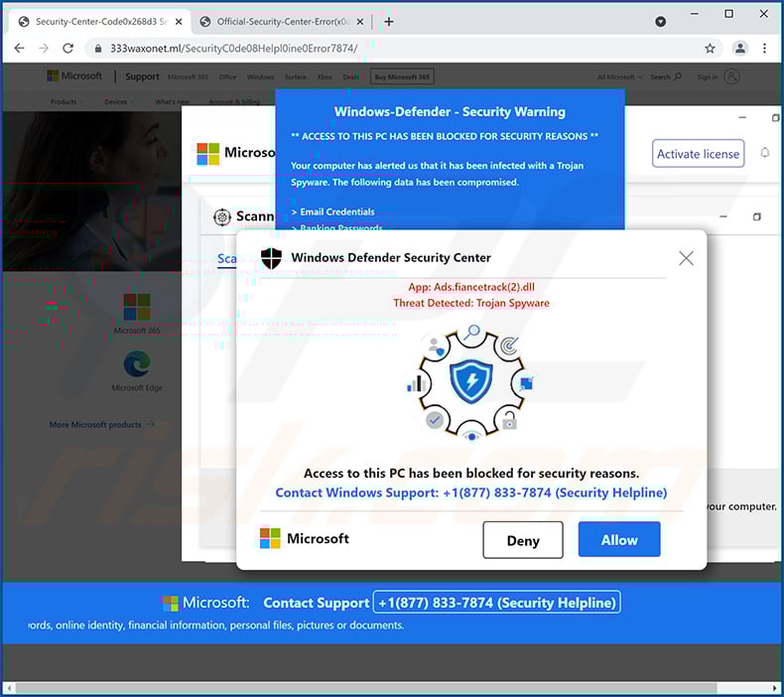Screen dimensions: 784x697
Task: Click the browser back arrow
Action: (x=19, y=48)
